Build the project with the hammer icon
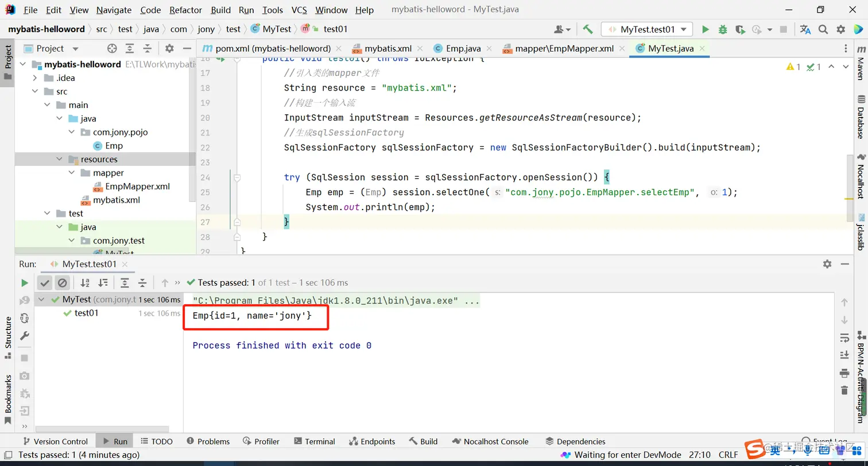Screen dimensions: 868x466 coord(587,29)
